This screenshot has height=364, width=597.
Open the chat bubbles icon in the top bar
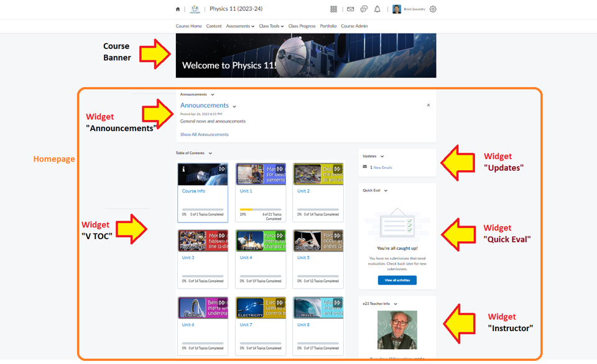(364, 9)
